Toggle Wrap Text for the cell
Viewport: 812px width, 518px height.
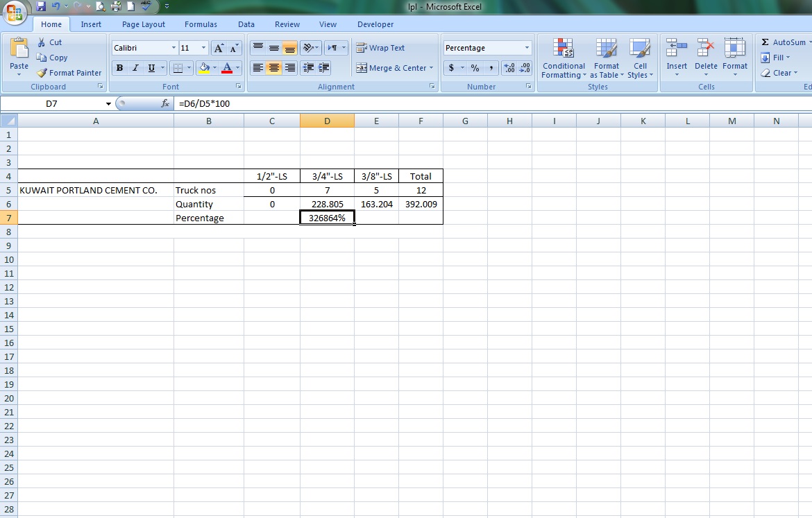tap(380, 48)
